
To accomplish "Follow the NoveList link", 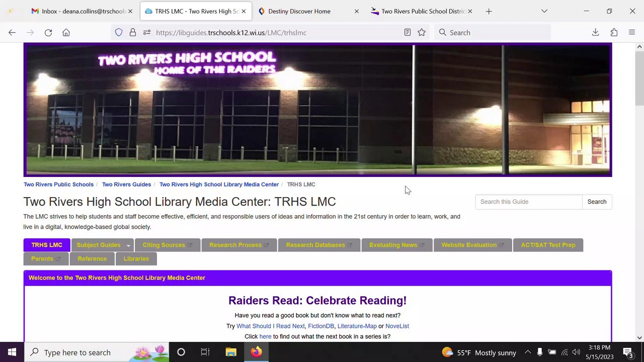I will (397, 326).
